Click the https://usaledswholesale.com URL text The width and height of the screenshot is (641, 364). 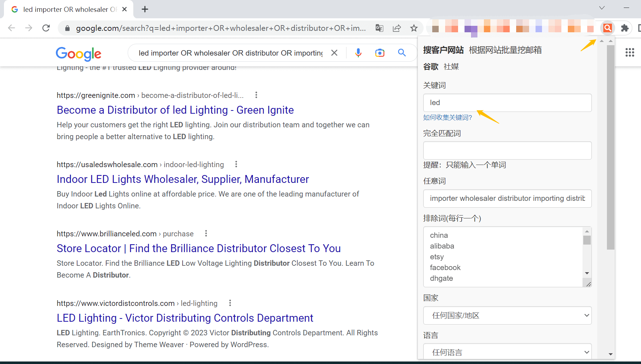107,165
